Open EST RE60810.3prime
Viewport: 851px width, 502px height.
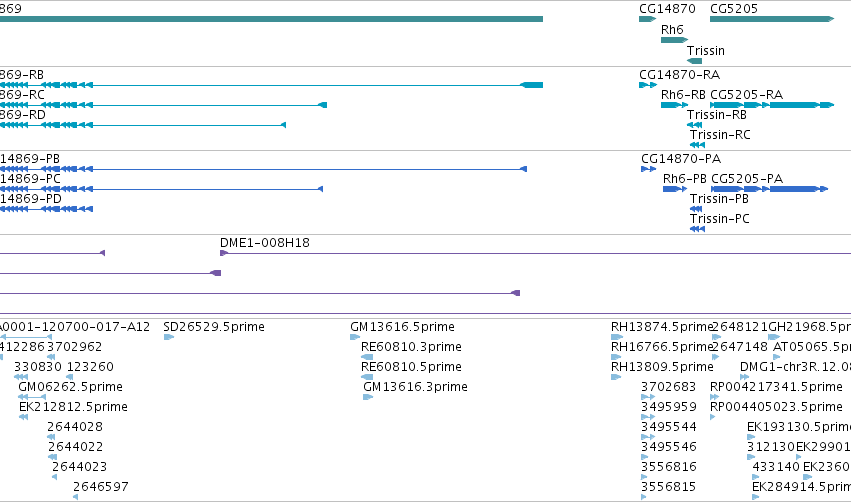click(x=367, y=357)
